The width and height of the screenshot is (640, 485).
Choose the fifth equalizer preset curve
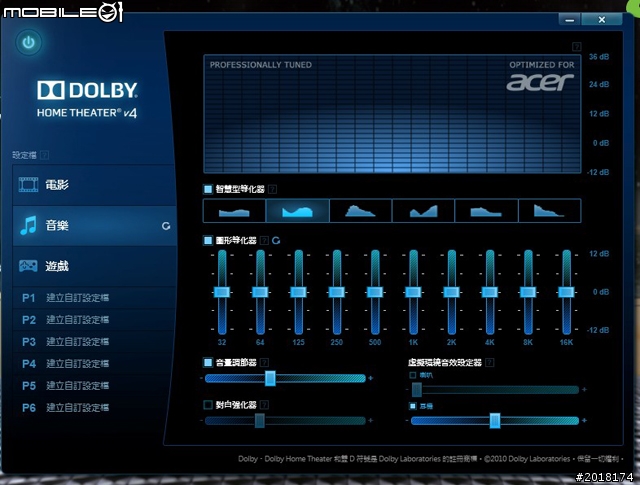pyautogui.click(x=486, y=211)
